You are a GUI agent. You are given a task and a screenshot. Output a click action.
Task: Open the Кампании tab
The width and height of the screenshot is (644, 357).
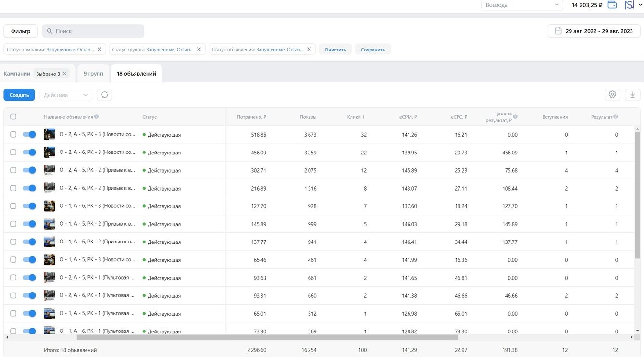[x=17, y=74]
